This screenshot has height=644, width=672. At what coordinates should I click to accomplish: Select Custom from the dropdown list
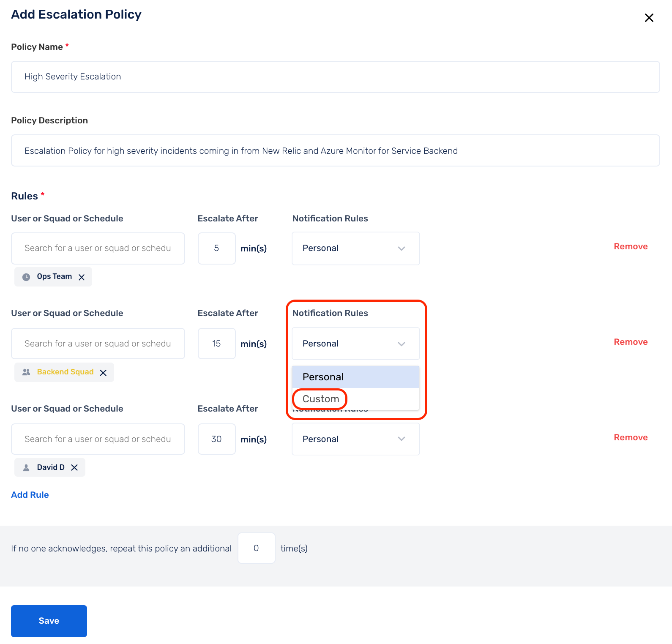click(321, 399)
